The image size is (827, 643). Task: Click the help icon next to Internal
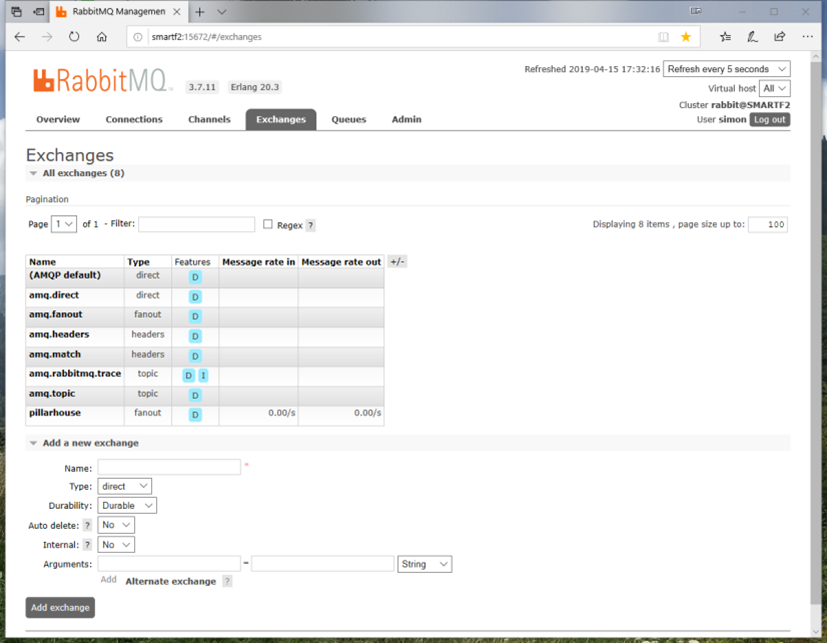(88, 545)
